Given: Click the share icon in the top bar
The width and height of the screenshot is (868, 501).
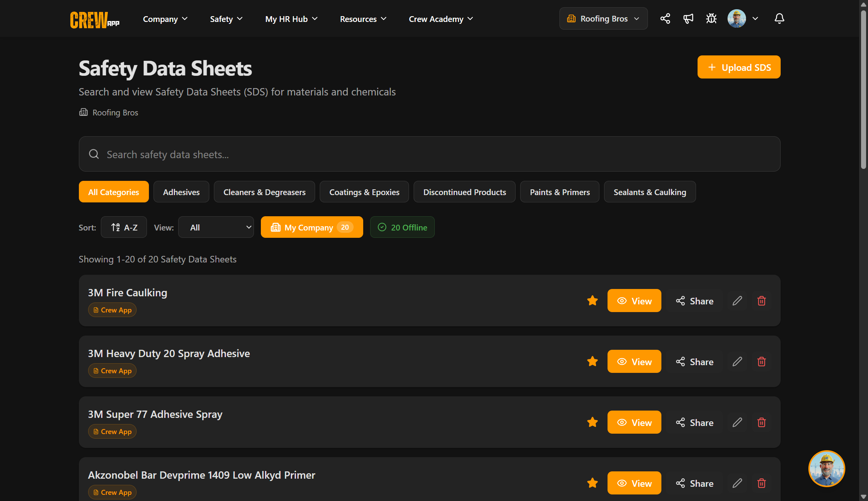Looking at the screenshot, I should point(665,18).
